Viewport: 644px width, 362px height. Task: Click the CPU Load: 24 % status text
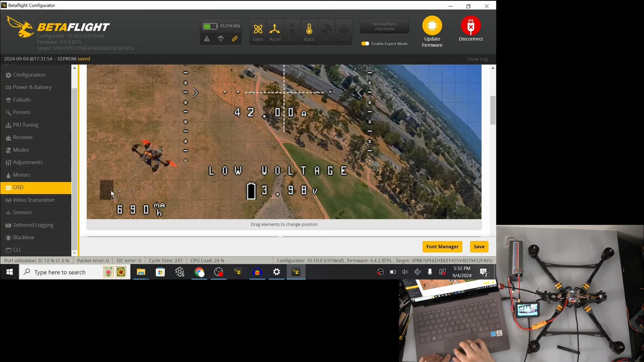[x=207, y=261]
